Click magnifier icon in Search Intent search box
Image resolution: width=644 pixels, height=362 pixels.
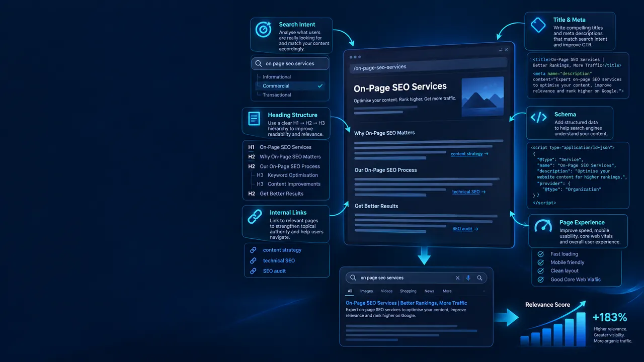pyautogui.click(x=259, y=64)
